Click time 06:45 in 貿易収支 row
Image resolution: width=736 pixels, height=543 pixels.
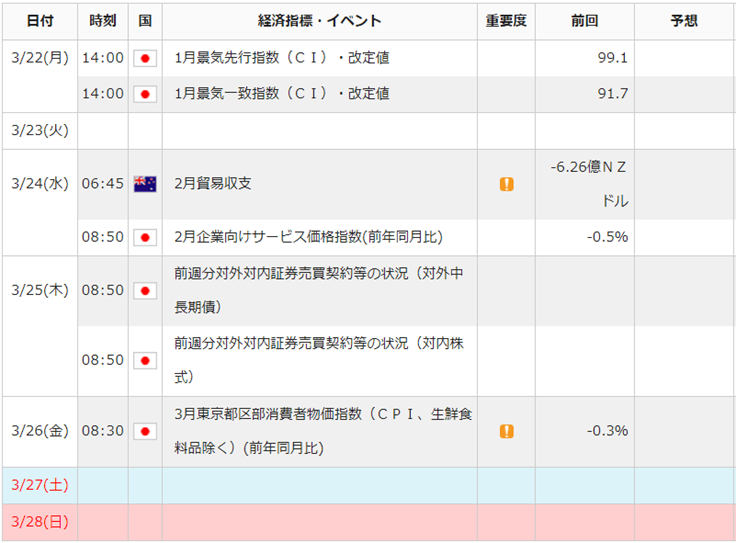(x=103, y=184)
